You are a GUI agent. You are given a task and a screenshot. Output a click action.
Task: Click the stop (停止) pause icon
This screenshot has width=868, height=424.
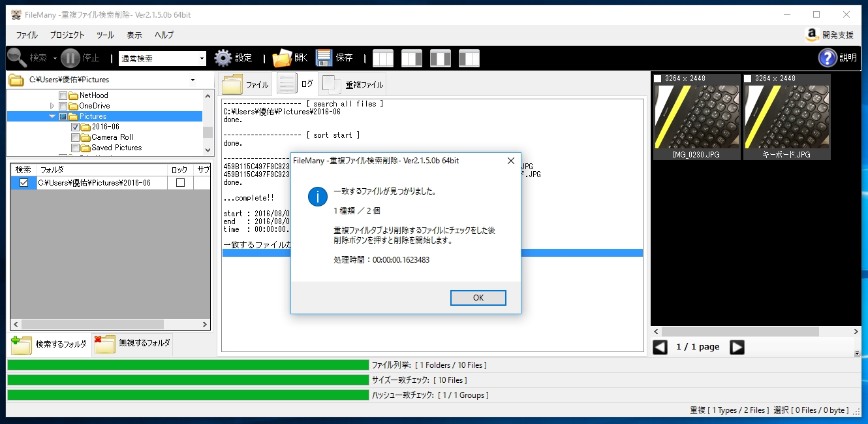pyautogui.click(x=70, y=58)
